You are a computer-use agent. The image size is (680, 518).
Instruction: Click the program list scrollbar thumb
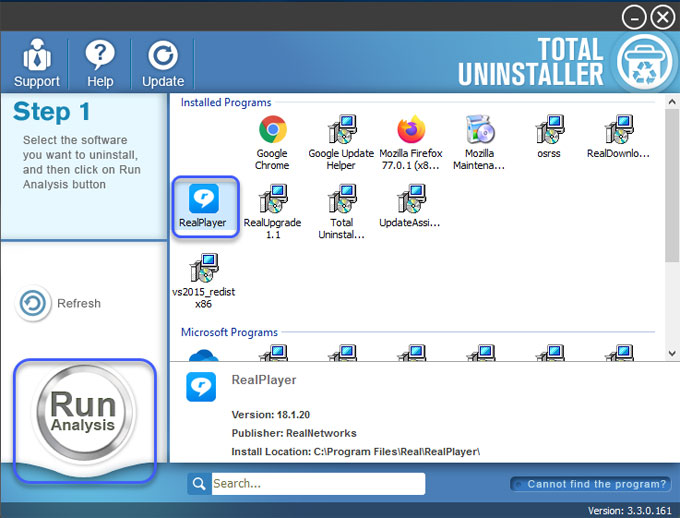click(x=672, y=185)
